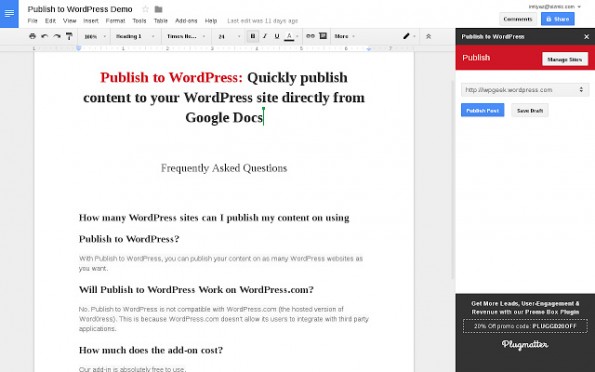
Task: Open the WordPress site URL selector
Action: coord(525,90)
